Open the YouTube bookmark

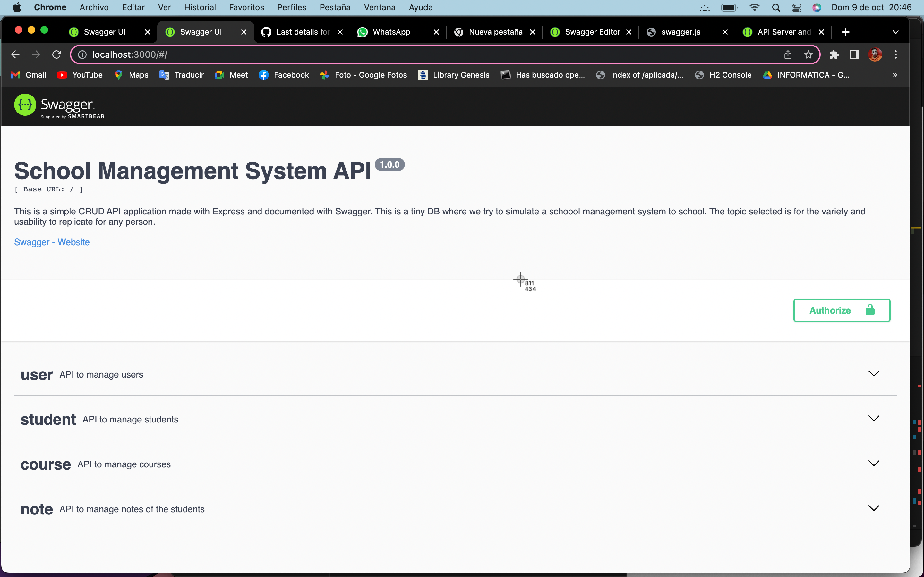[x=80, y=75]
